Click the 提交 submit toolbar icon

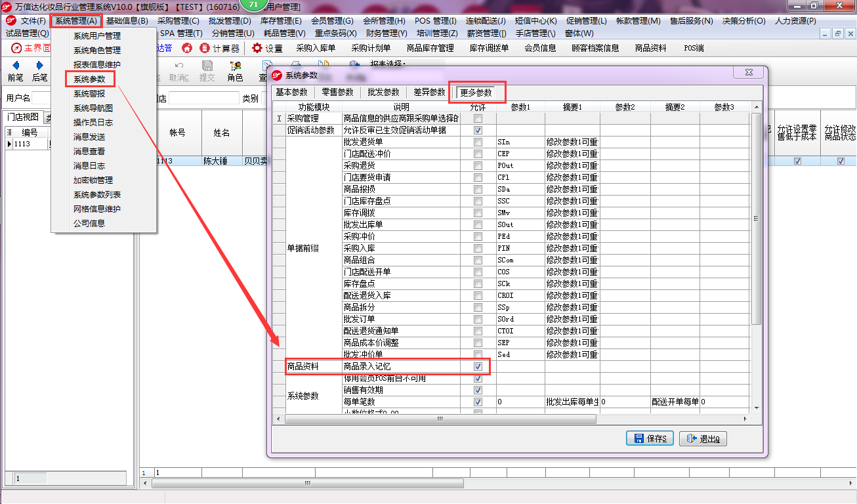(x=207, y=71)
